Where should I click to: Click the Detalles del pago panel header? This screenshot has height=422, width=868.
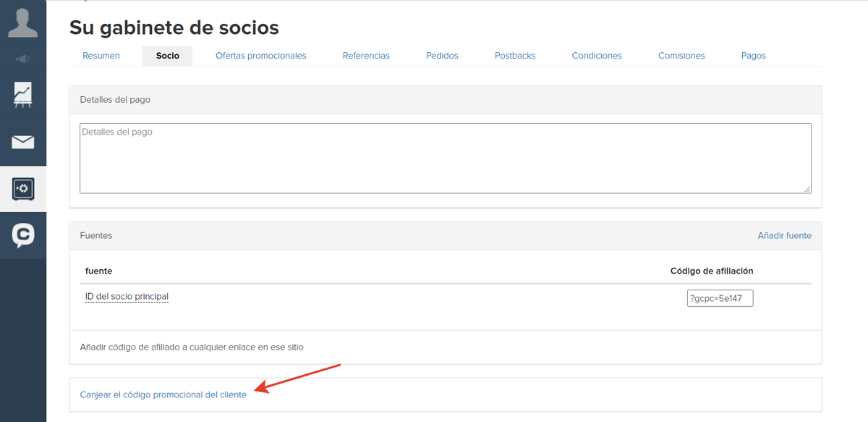pyautogui.click(x=446, y=99)
